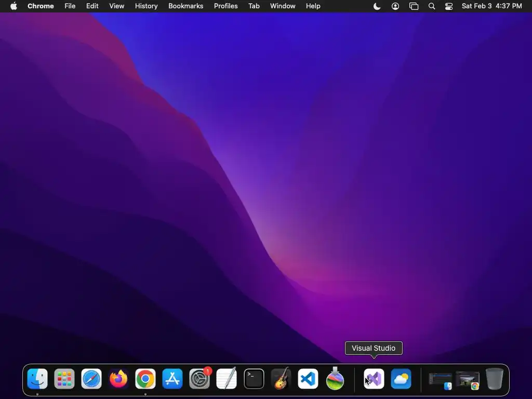Restore the minimized Chrome window in the Dock
The height and width of the screenshot is (399, 532).
468,380
